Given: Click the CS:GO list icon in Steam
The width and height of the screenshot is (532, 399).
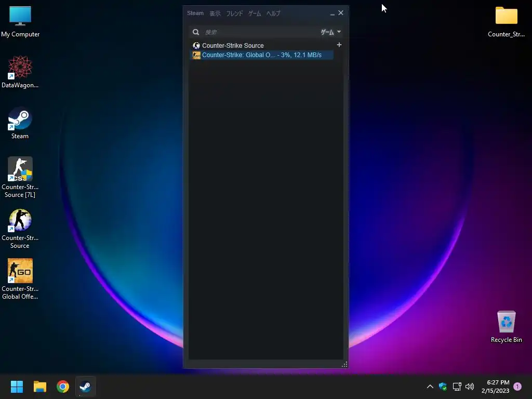Looking at the screenshot, I should (x=196, y=55).
